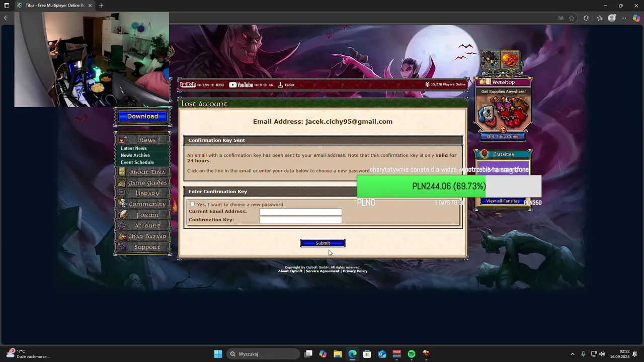Focus the Current Email Address field
Image resolution: width=644 pixels, height=362 pixels.
click(300, 212)
